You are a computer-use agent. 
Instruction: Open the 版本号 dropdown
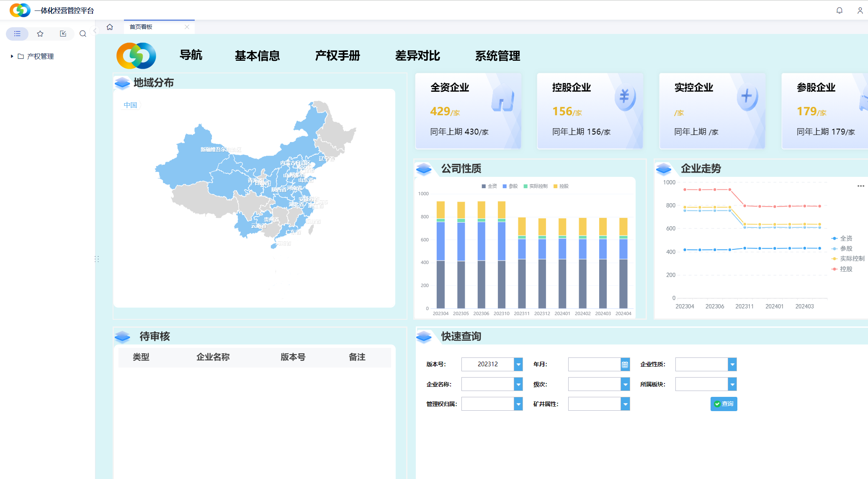click(x=518, y=365)
